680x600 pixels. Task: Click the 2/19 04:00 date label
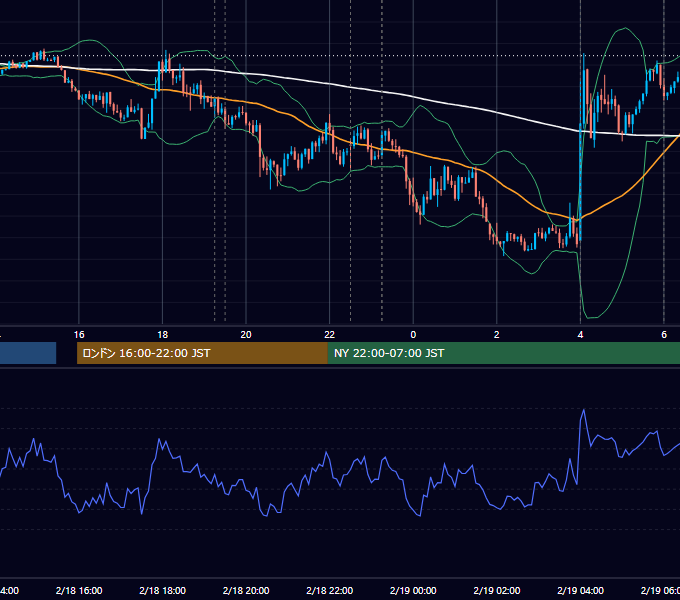pos(580,590)
